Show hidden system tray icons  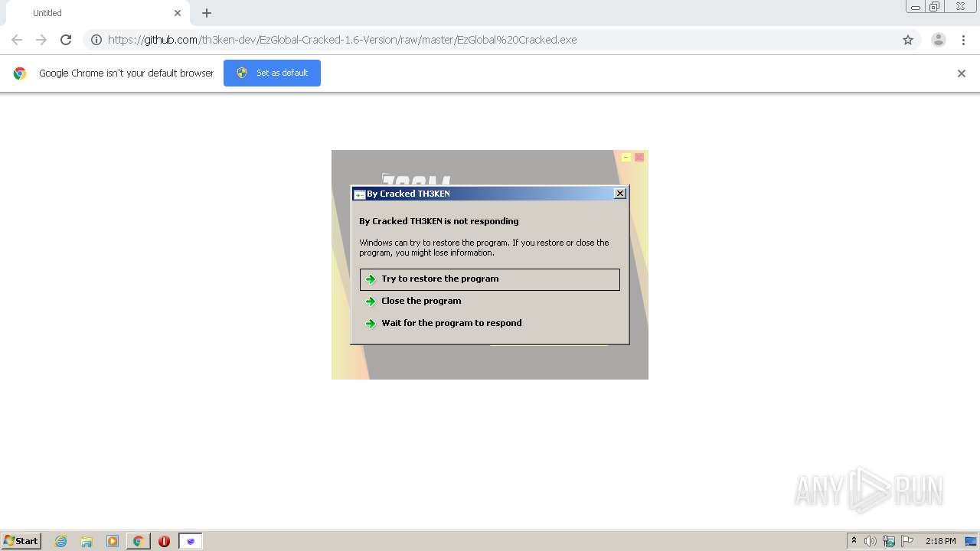(x=854, y=541)
